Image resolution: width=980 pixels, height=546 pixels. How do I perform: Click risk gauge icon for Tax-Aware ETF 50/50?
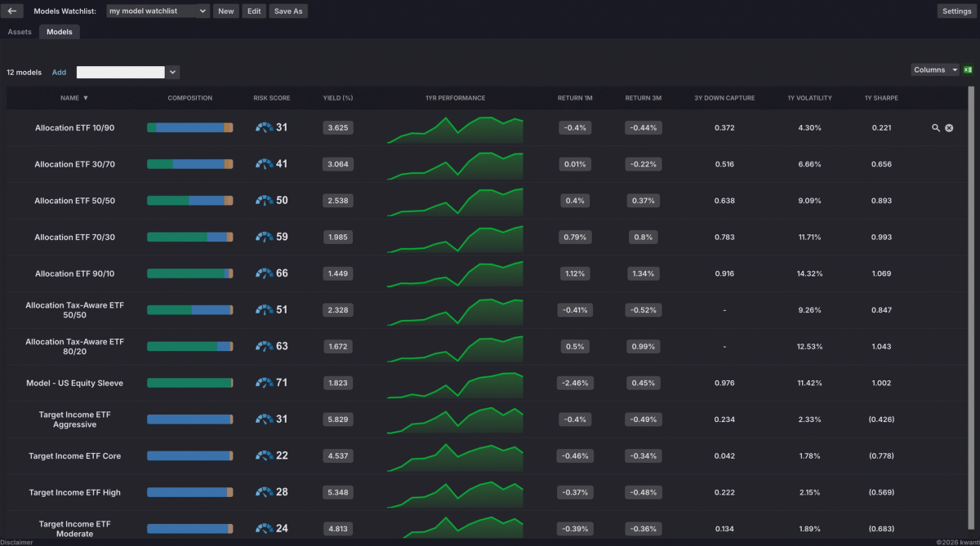coord(264,310)
